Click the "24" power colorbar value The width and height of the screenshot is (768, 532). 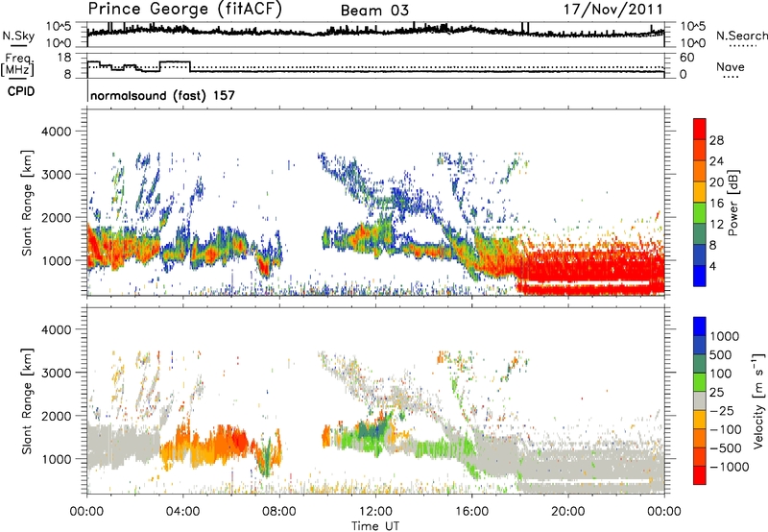point(716,161)
